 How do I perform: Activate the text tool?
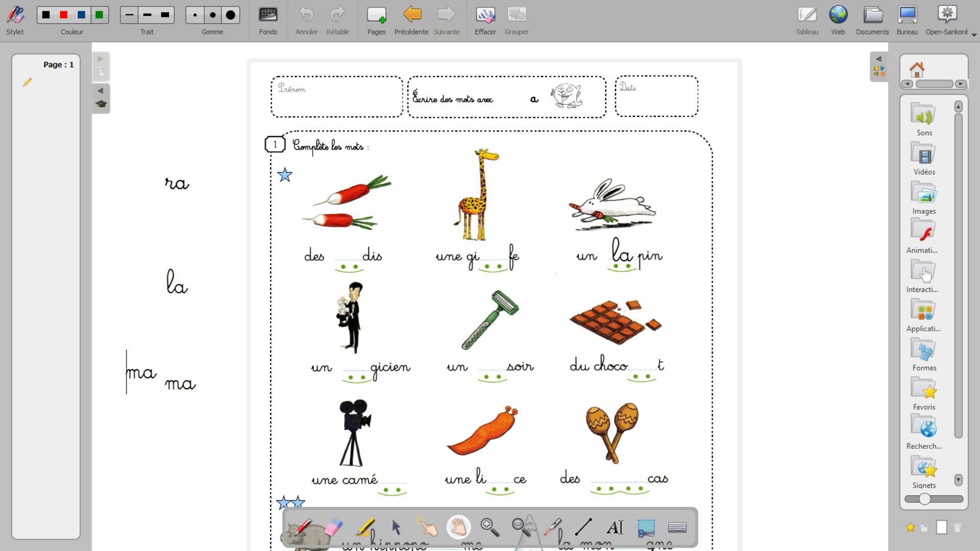(x=615, y=527)
